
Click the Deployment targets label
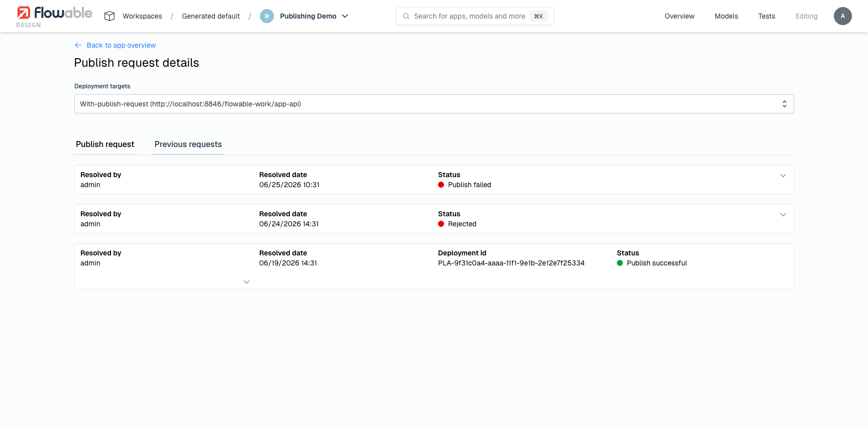(x=102, y=86)
